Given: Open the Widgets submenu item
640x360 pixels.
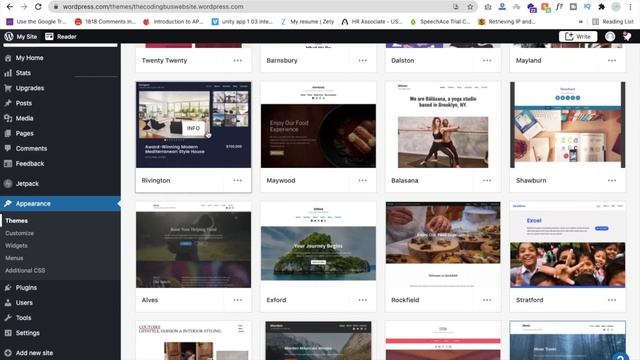Looking at the screenshot, I should [x=16, y=246].
